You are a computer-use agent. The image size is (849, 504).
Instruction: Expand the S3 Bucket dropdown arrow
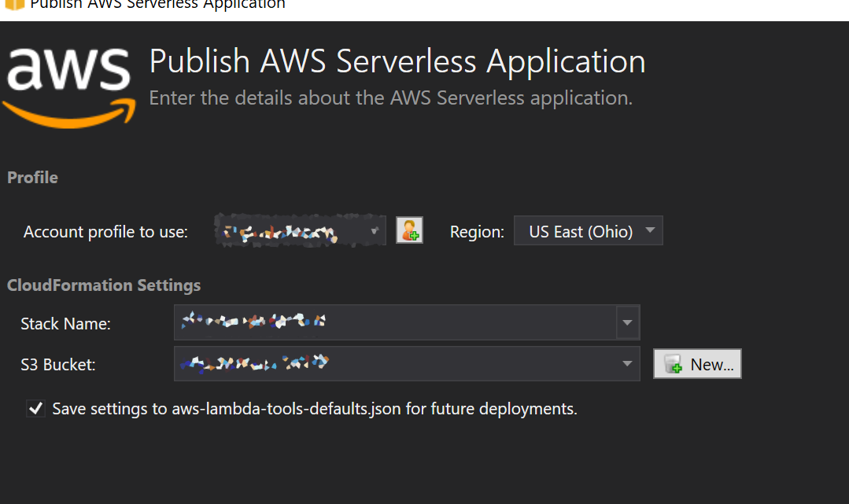point(627,364)
